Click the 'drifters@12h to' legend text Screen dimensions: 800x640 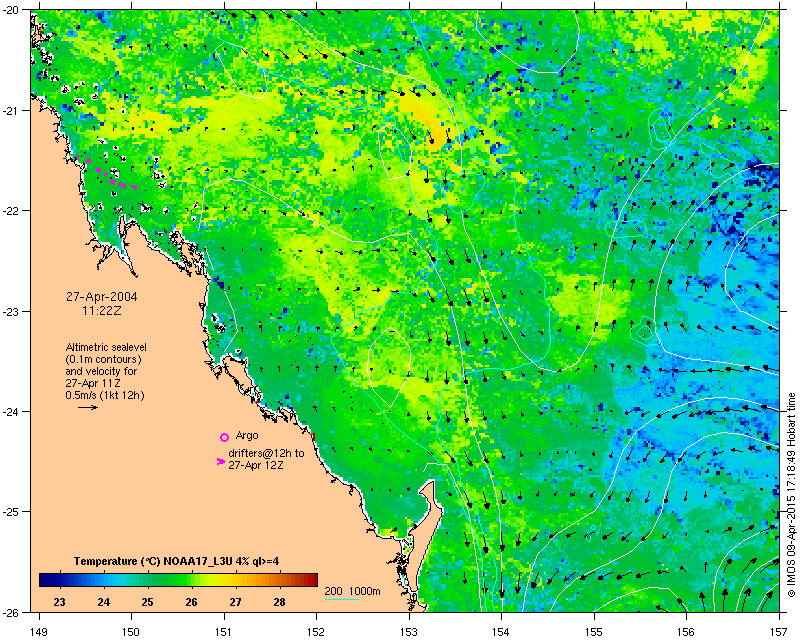click(x=266, y=453)
